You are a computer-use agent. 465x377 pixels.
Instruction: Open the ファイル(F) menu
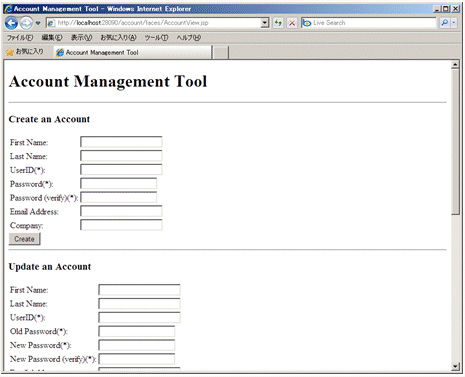20,38
